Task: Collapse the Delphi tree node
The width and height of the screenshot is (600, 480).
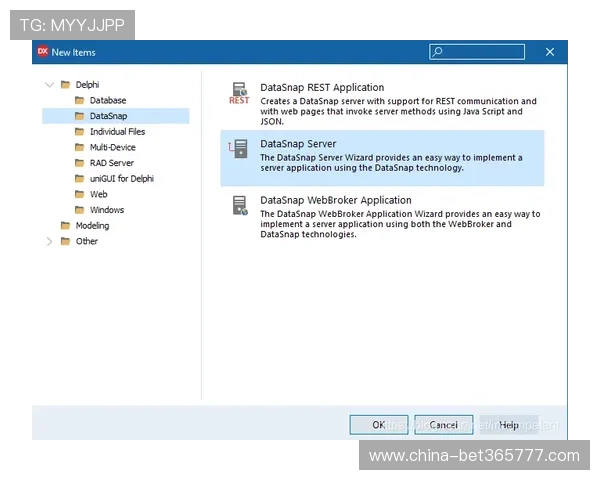Action: tap(50, 85)
